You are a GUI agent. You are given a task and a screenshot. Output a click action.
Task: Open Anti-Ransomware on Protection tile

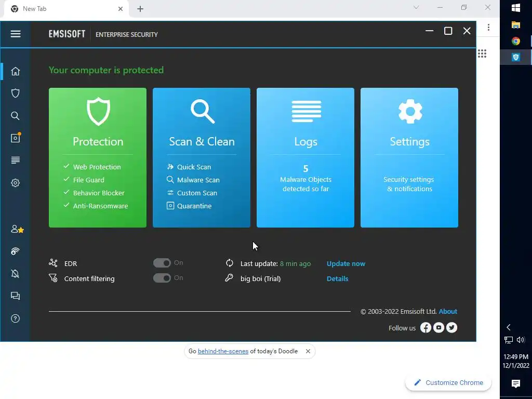click(x=100, y=206)
